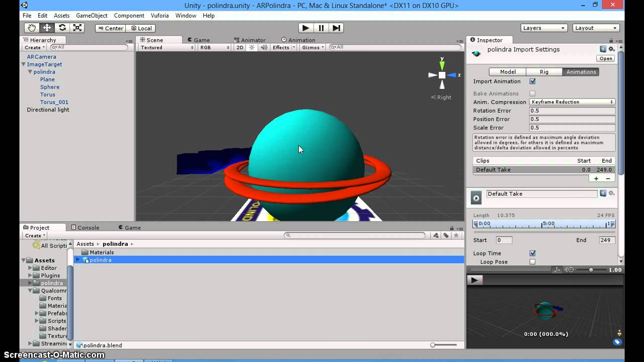
Task: Switch to the Animator tab
Action: coord(250,40)
